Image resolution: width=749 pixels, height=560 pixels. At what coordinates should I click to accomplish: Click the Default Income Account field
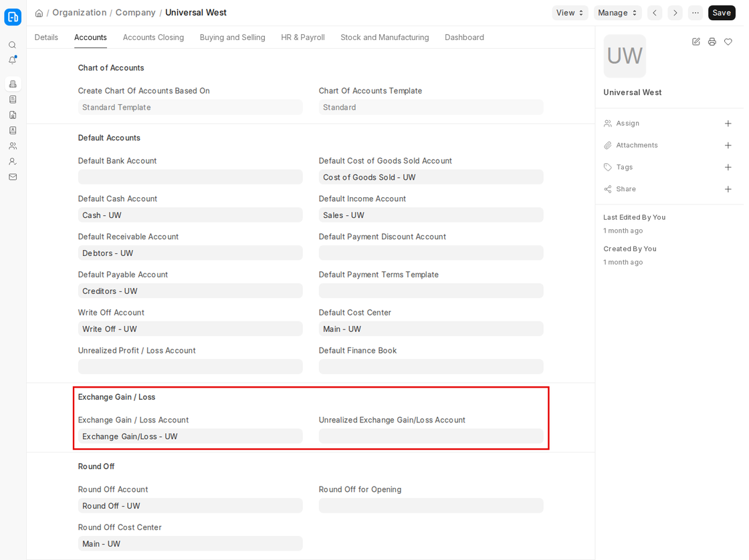(x=431, y=215)
